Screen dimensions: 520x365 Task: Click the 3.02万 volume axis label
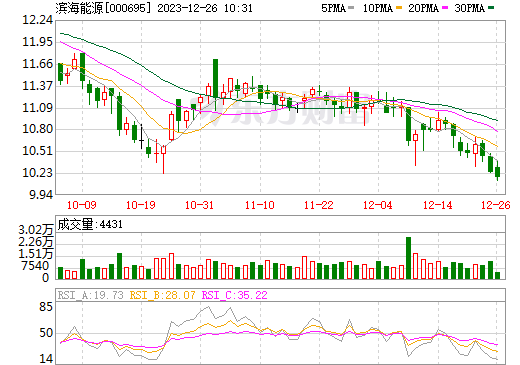tap(36, 230)
